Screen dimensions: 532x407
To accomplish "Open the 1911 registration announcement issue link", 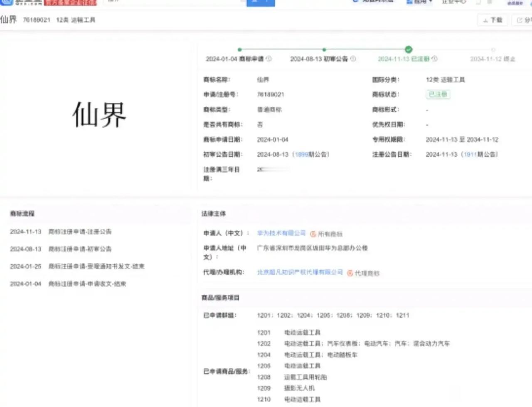I will [x=470, y=154].
